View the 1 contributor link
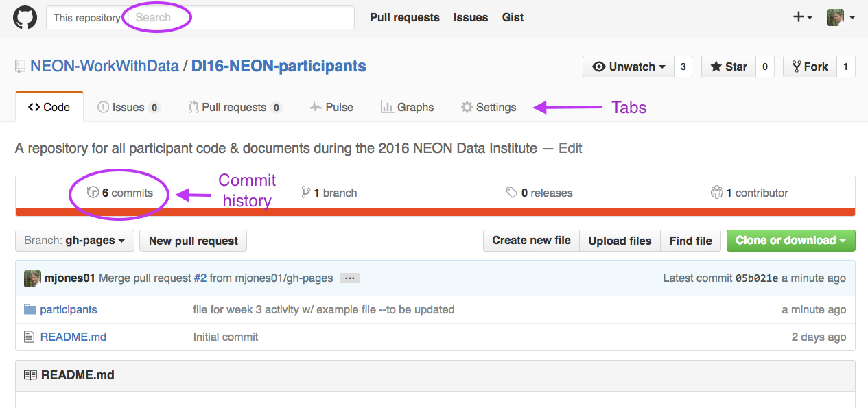Image resolution: width=868 pixels, height=408 pixels. point(750,193)
